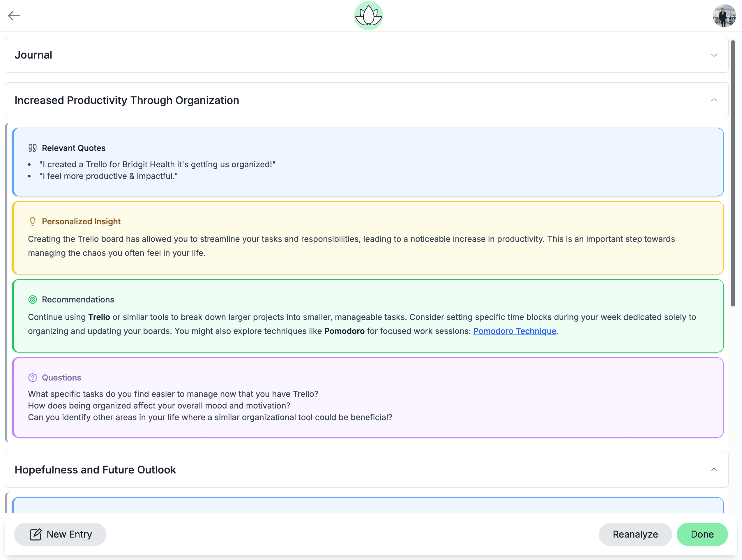Click the quotation marks icon beside Relevant Quotes
The height and width of the screenshot is (560, 742).
[33, 148]
